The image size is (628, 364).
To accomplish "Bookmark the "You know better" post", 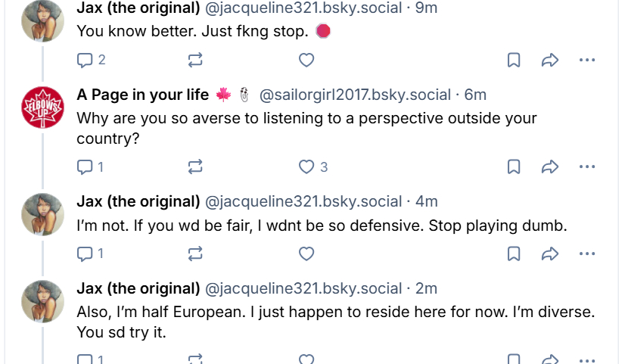I will point(514,60).
